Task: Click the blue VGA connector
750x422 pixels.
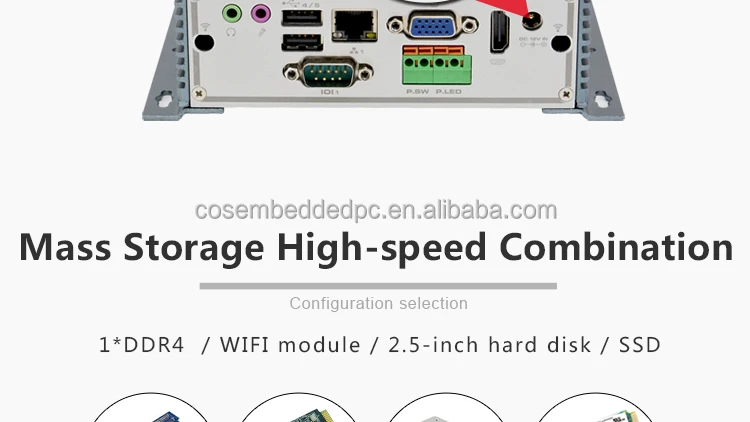Action: [x=432, y=25]
